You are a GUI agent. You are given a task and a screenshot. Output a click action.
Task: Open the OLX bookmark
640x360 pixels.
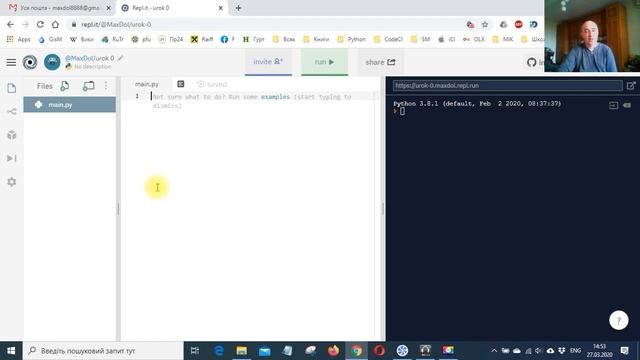pyautogui.click(x=474, y=39)
